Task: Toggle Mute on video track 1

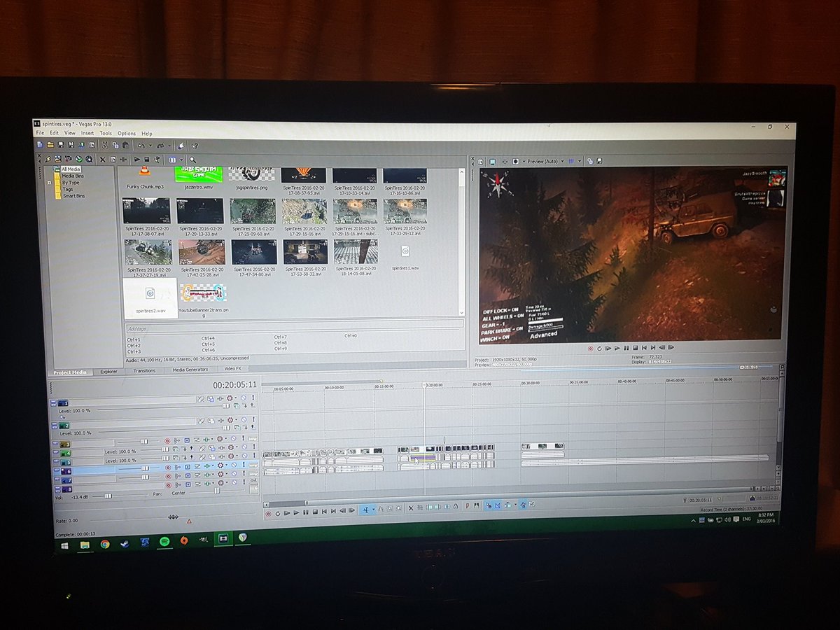Action: click(x=243, y=398)
